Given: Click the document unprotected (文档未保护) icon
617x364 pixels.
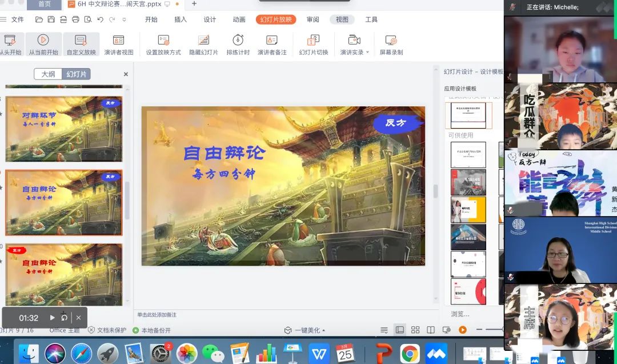Looking at the screenshot, I should click(x=91, y=330).
